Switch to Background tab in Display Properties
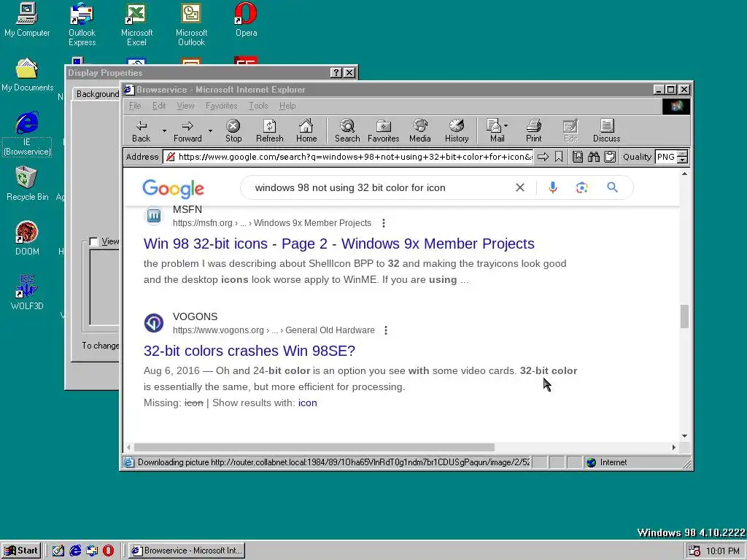Image resolution: width=747 pixels, height=560 pixels. pos(97,94)
